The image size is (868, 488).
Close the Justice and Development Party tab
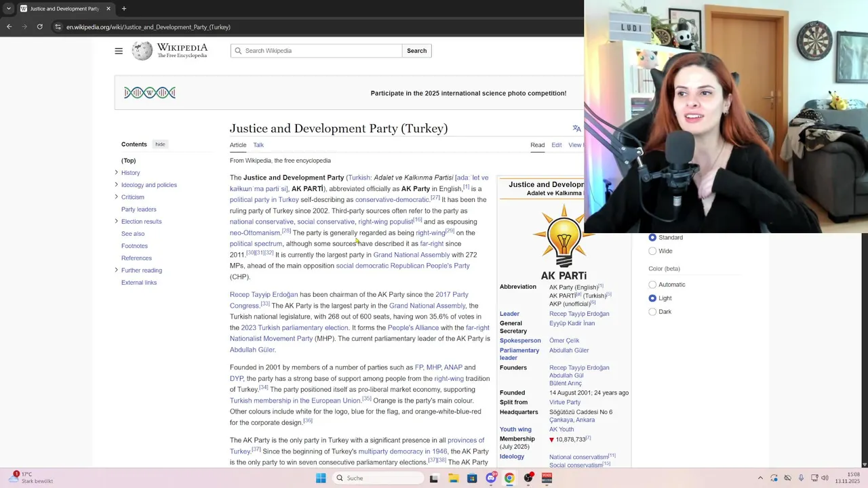coord(108,9)
